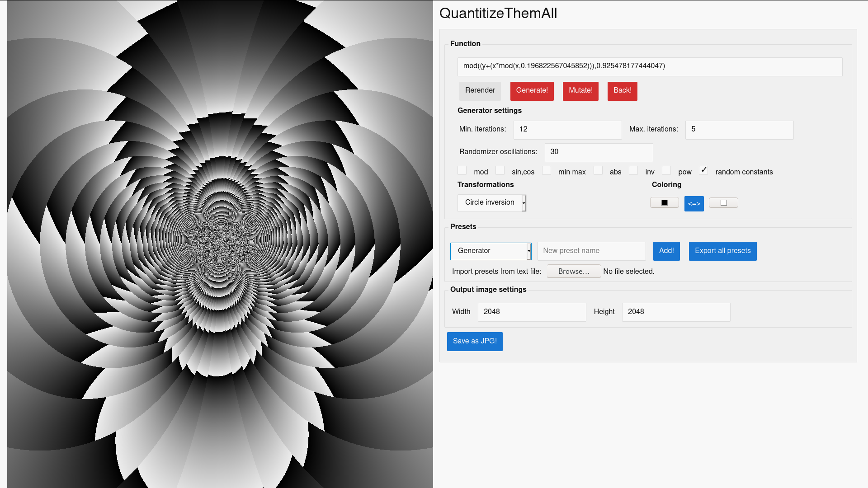This screenshot has width=868, height=488.
Task: Click Browse to import presets from file
Action: click(x=573, y=271)
